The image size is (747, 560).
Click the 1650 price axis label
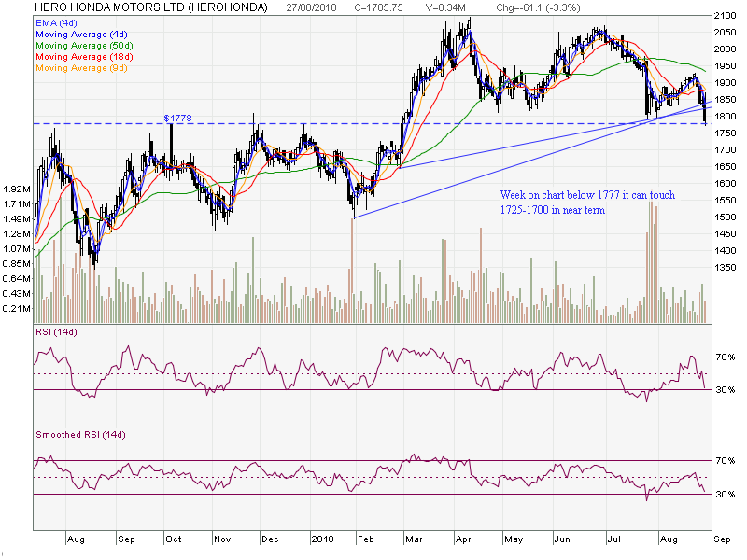726,167
